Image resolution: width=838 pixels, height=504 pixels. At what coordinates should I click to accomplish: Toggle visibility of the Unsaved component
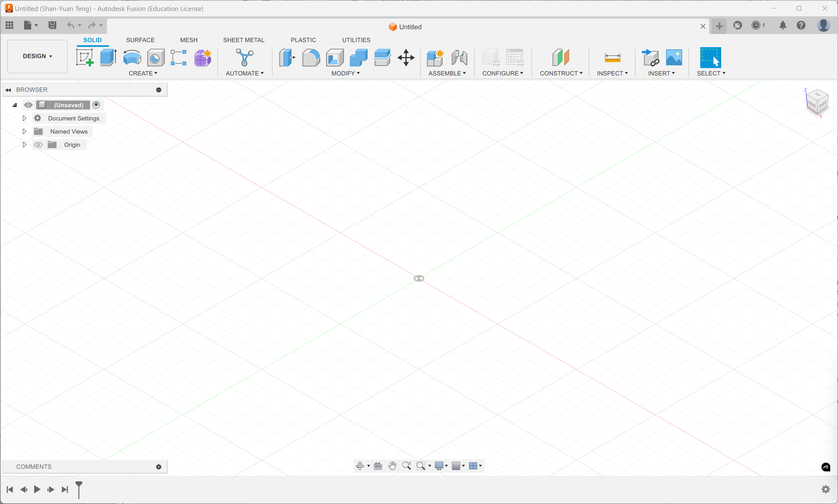click(29, 105)
